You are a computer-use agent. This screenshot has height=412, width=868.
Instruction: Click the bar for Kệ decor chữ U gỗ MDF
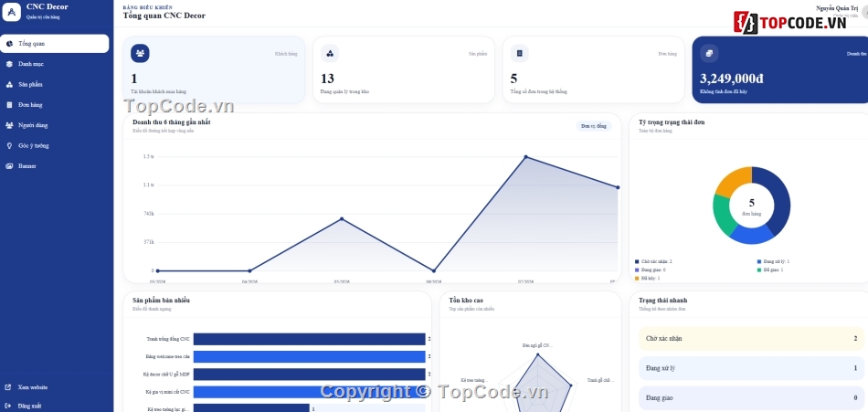tap(309, 375)
